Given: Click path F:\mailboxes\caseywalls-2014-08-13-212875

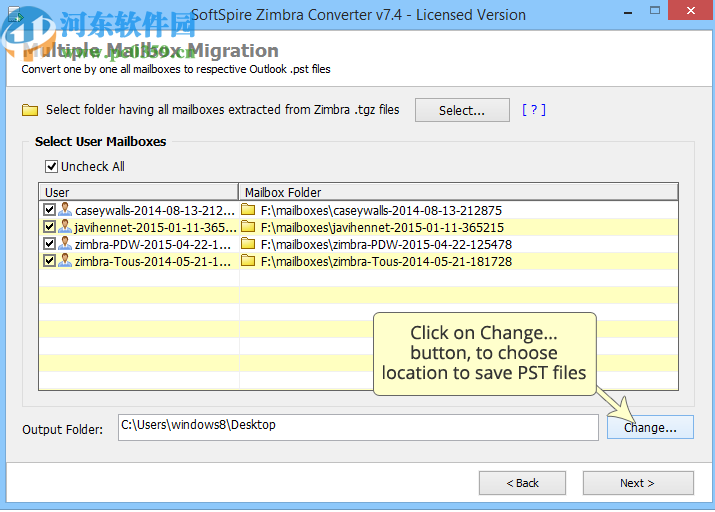Looking at the screenshot, I should click(x=381, y=210).
